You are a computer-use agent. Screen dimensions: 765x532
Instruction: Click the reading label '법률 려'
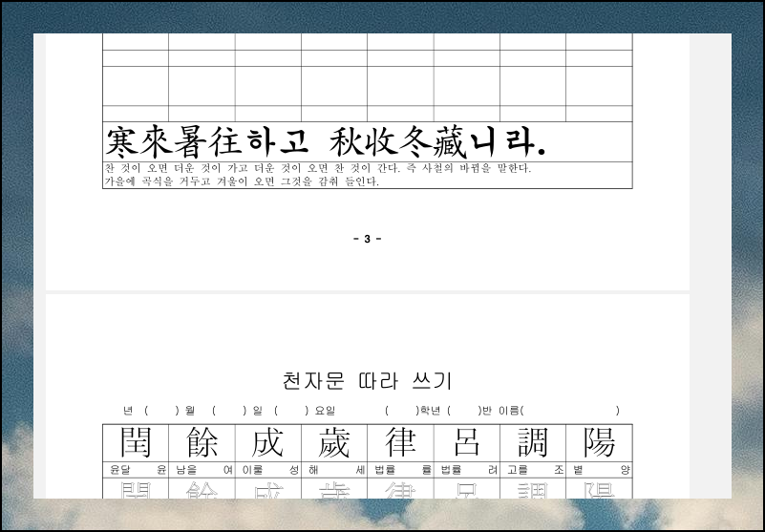469,470
